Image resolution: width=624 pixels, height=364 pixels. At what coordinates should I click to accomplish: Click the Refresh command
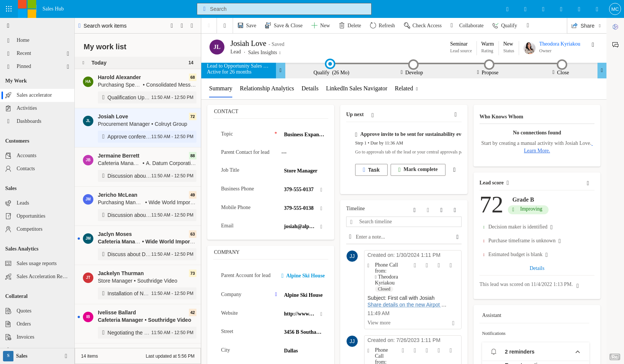tap(382, 25)
